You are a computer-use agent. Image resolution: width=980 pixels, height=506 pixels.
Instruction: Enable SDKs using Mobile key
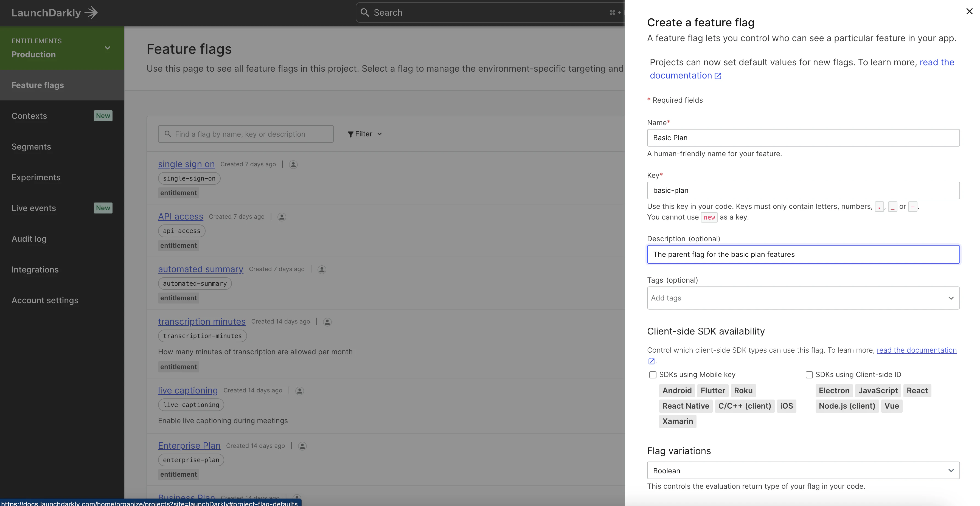[652, 374]
